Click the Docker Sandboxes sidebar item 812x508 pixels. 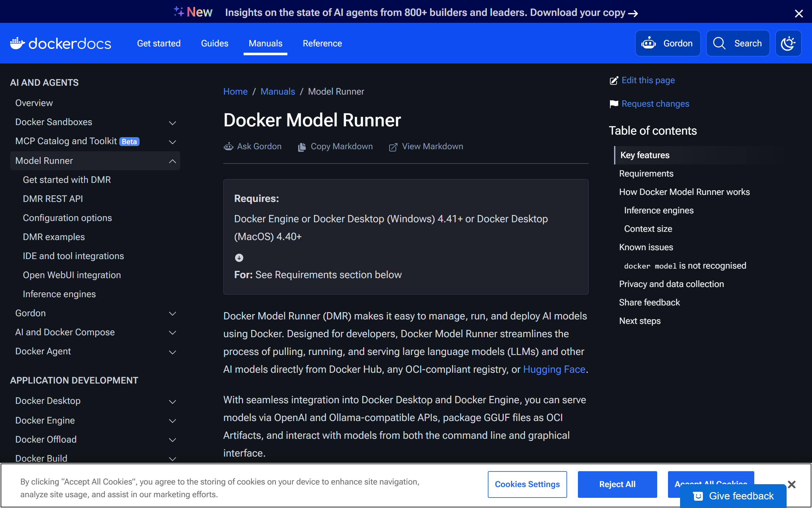(x=54, y=122)
